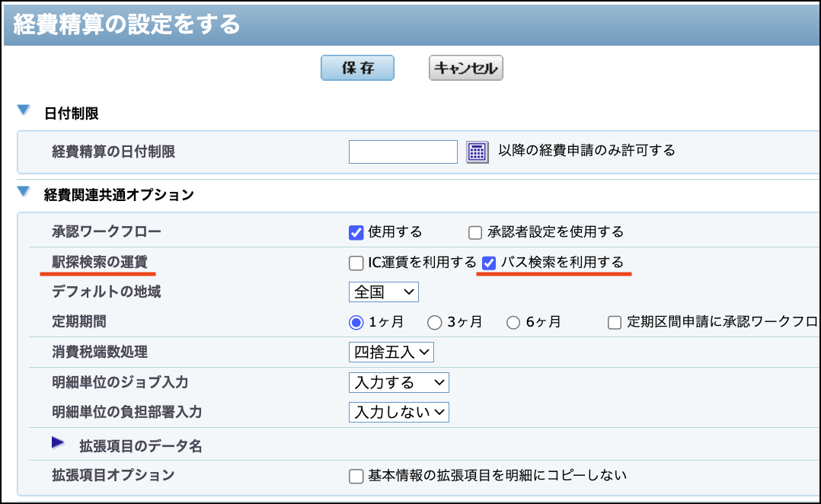Click the キャンセル button
The image size is (821, 504).
(465, 68)
